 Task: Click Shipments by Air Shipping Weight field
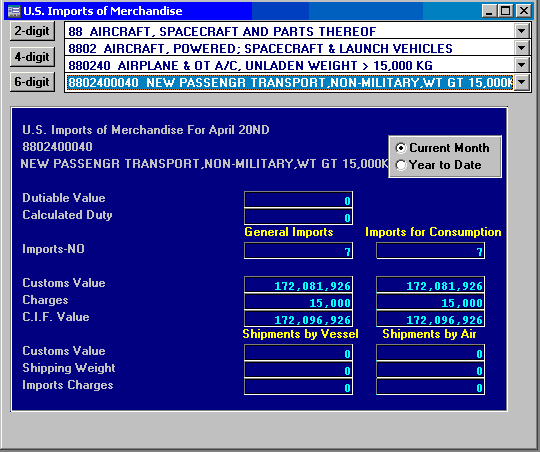coord(430,370)
